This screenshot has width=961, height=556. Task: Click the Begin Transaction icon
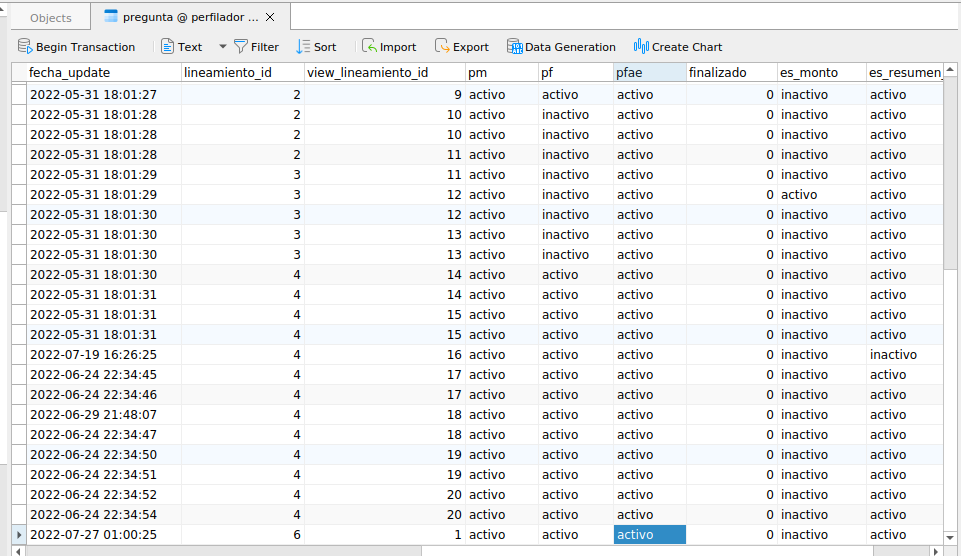[25, 47]
